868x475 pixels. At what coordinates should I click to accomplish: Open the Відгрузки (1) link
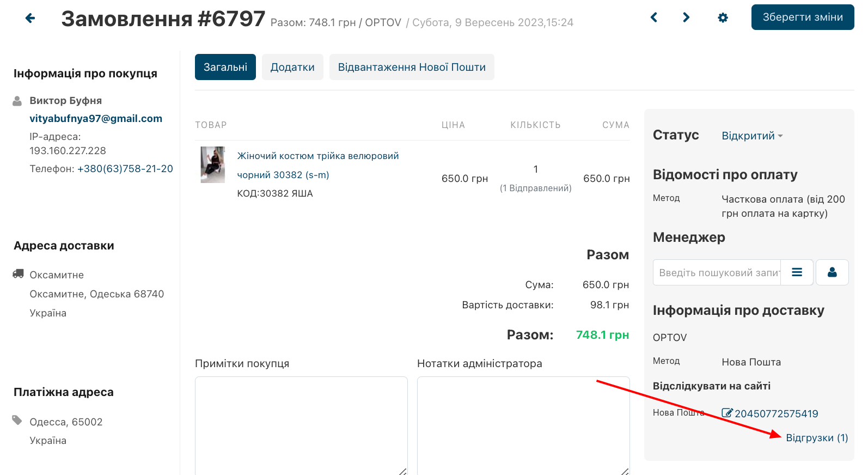coord(817,438)
